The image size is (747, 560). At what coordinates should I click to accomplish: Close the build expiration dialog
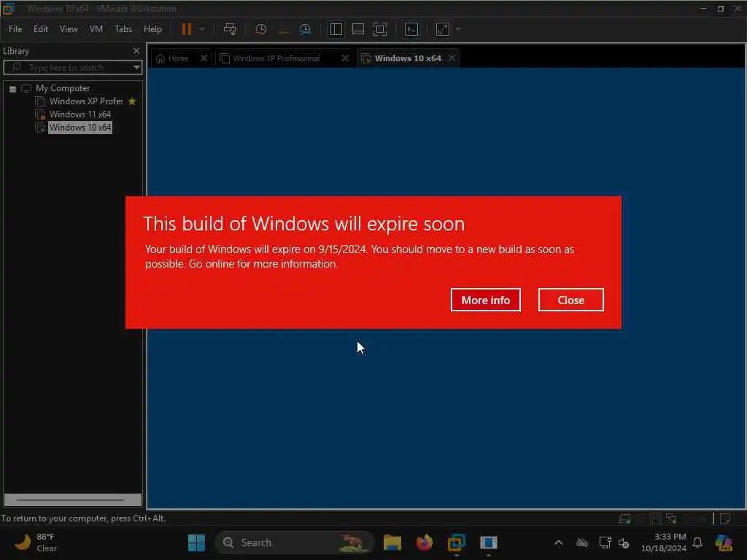coord(570,300)
